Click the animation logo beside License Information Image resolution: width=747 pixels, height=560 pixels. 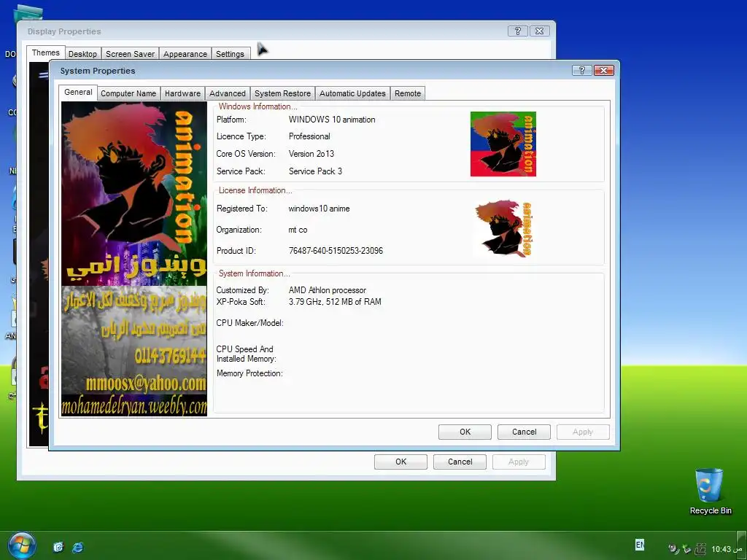(503, 228)
